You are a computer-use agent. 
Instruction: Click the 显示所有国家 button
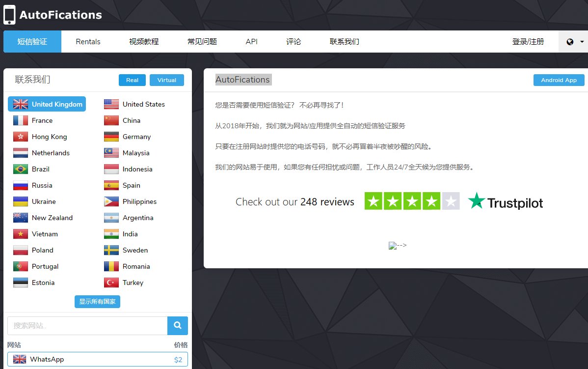[98, 301]
